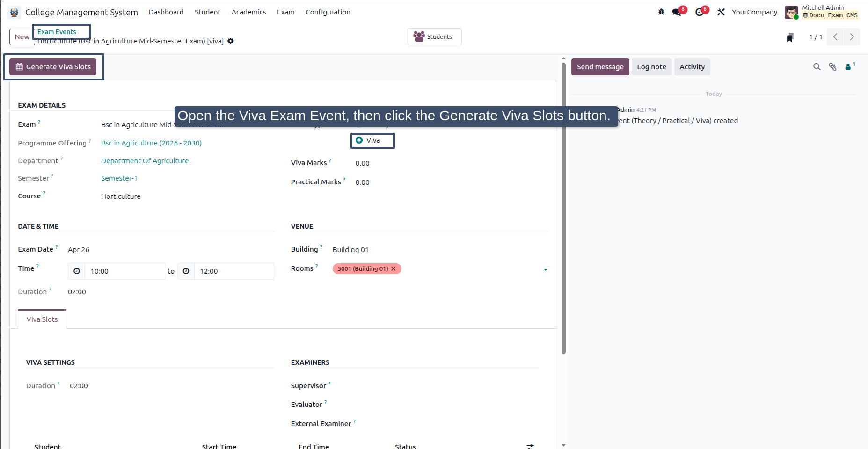This screenshot has height=449, width=868.
Task: Open Department Of Agriculture link
Action: (x=145, y=161)
